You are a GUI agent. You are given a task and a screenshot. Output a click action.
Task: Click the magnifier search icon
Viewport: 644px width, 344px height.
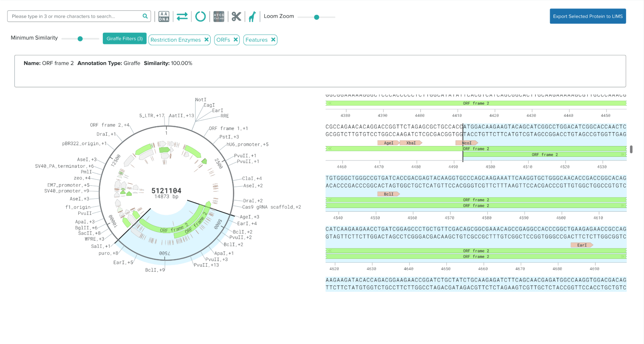[145, 16]
